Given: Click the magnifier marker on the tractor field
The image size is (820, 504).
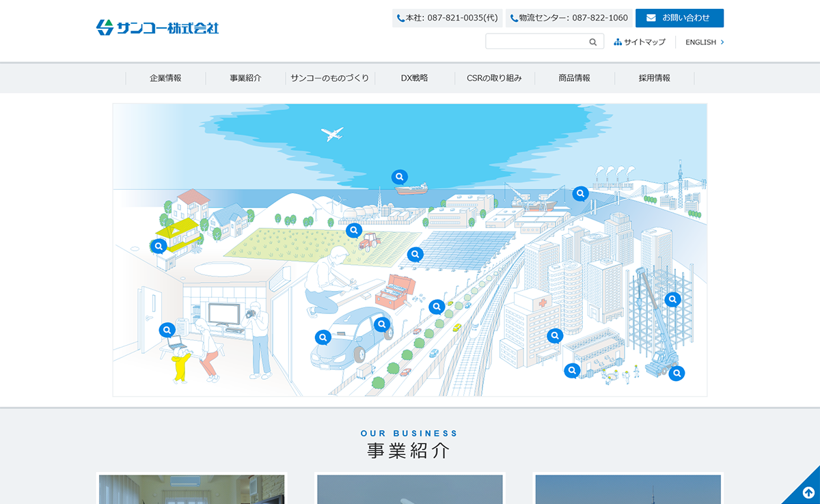Looking at the screenshot, I should tap(353, 230).
